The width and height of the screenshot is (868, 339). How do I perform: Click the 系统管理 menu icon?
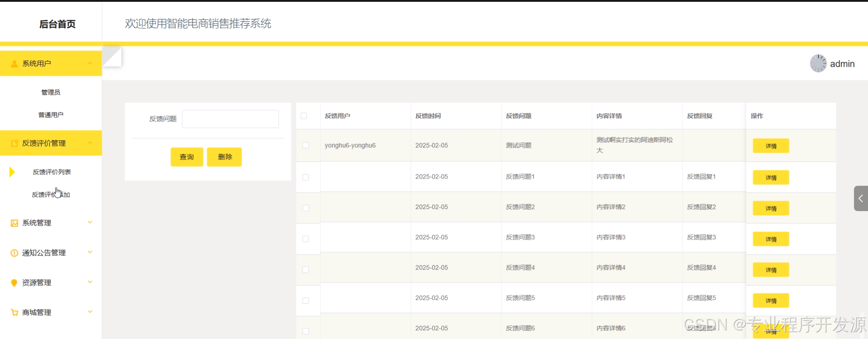(14, 223)
